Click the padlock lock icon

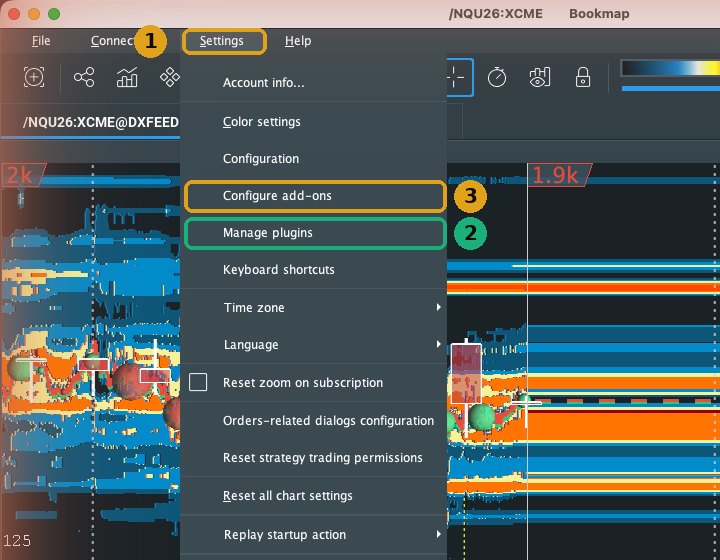(x=583, y=77)
